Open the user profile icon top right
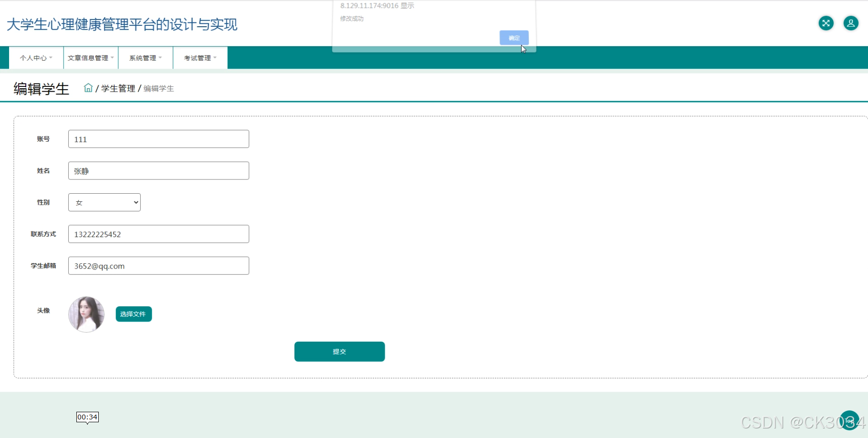868x438 pixels. [x=851, y=23]
